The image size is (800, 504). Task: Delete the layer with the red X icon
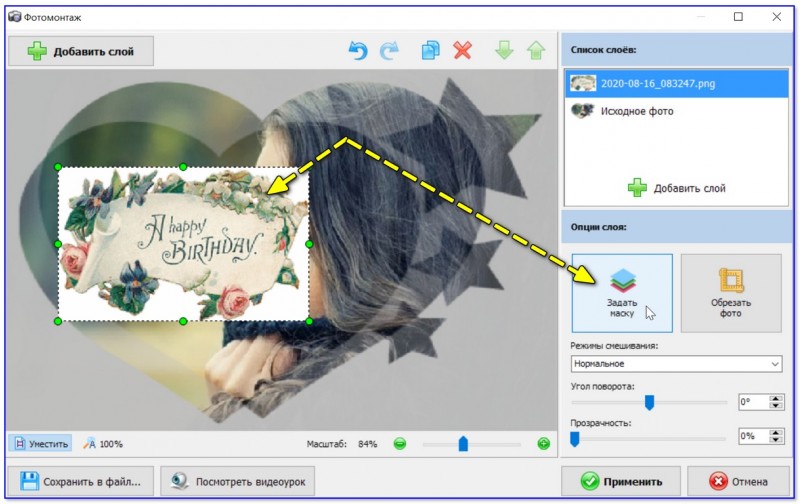tap(462, 51)
